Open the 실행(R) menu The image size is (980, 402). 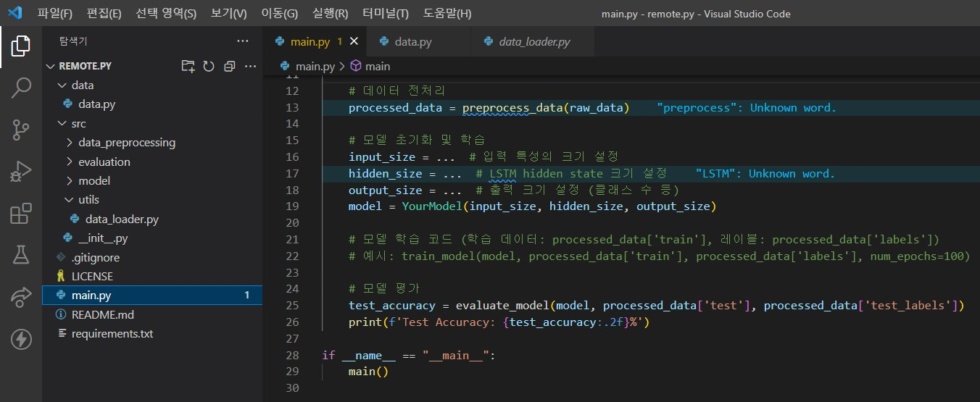tap(330, 14)
